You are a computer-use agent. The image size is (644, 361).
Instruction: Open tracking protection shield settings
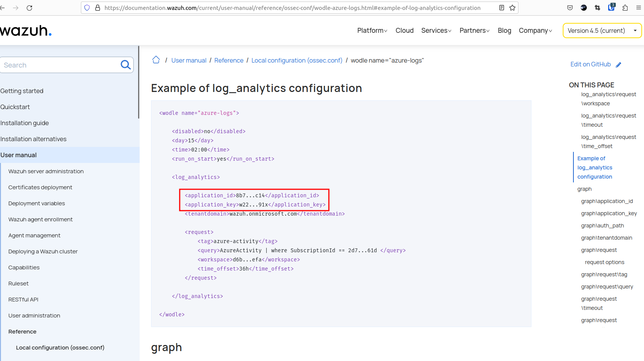87,8
